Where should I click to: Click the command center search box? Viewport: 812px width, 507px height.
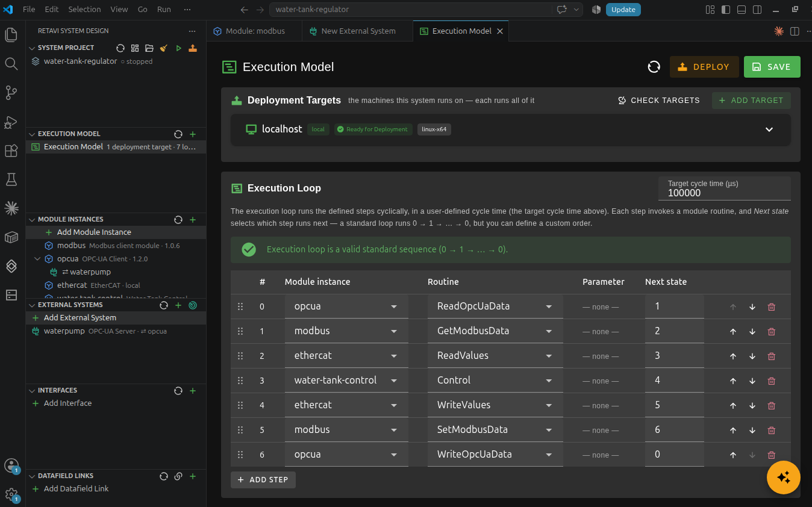tap(410, 10)
